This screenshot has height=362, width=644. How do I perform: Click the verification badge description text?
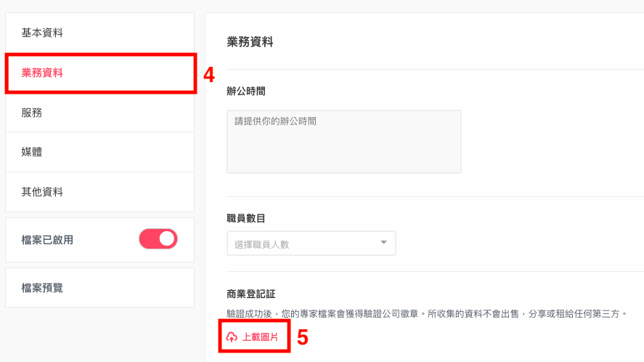pos(427,314)
